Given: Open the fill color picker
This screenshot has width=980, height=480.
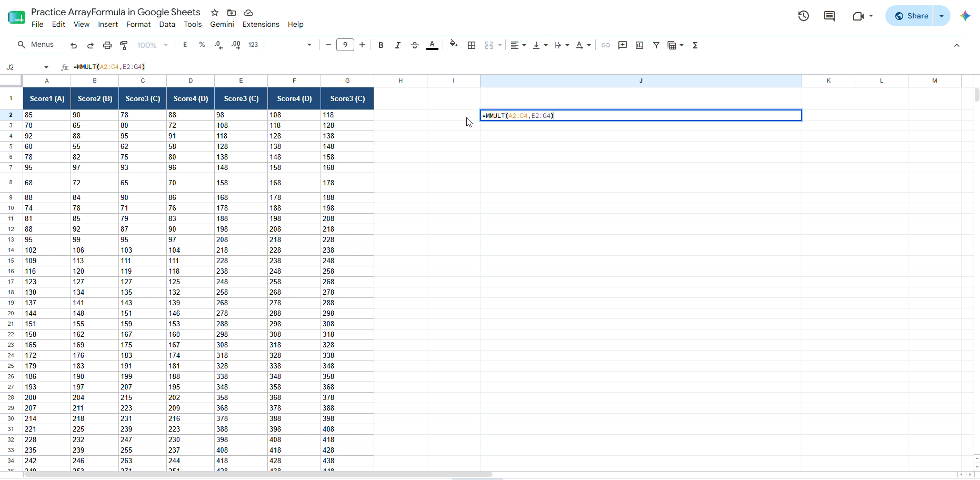Looking at the screenshot, I should 454,45.
